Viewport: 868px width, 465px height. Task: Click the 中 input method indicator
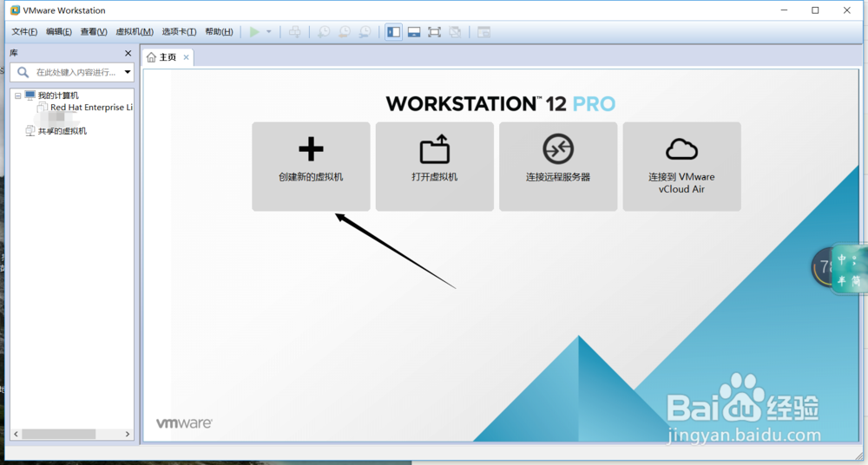tap(842, 260)
